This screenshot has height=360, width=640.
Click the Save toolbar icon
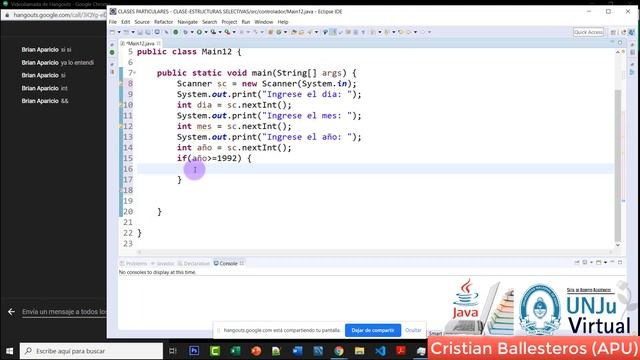pyautogui.click(x=140, y=32)
